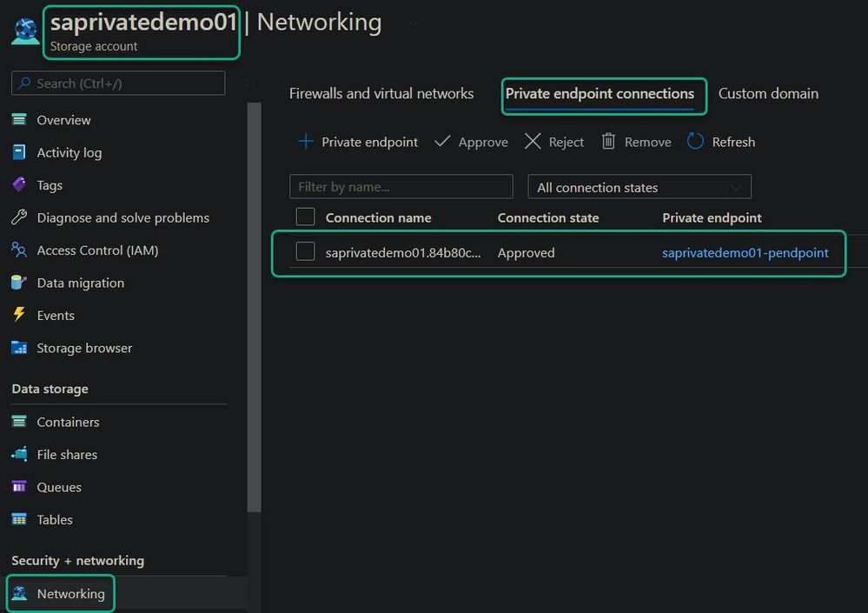Click the Approved connection state cell
The width and height of the screenshot is (868, 613).
(x=526, y=253)
